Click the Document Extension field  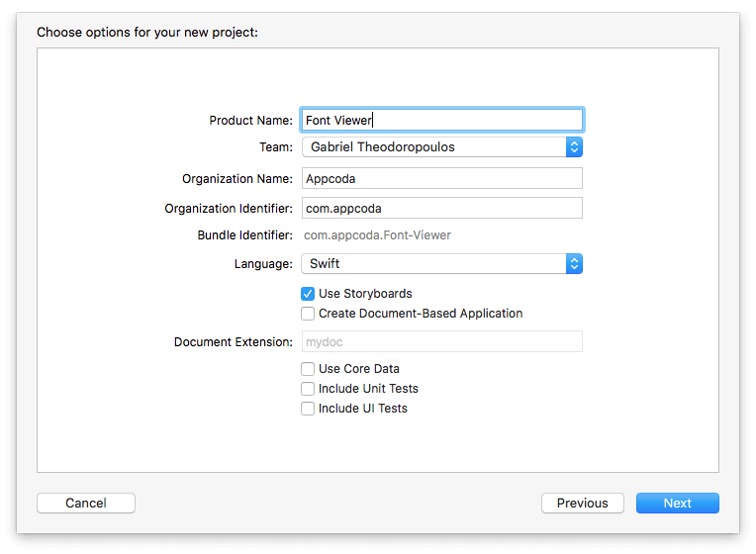click(x=441, y=341)
